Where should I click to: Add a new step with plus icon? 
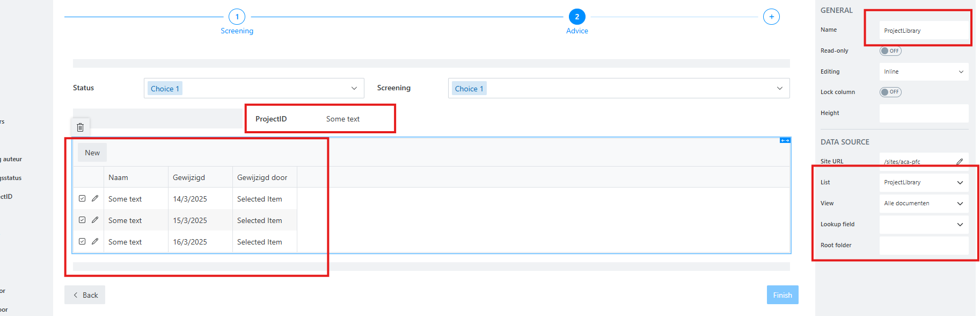pos(771,17)
